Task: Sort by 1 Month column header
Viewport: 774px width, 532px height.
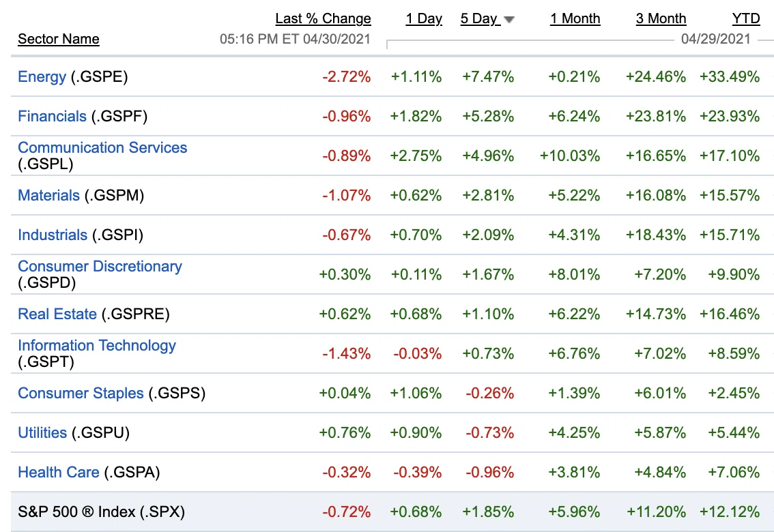Action: pyautogui.click(x=575, y=18)
